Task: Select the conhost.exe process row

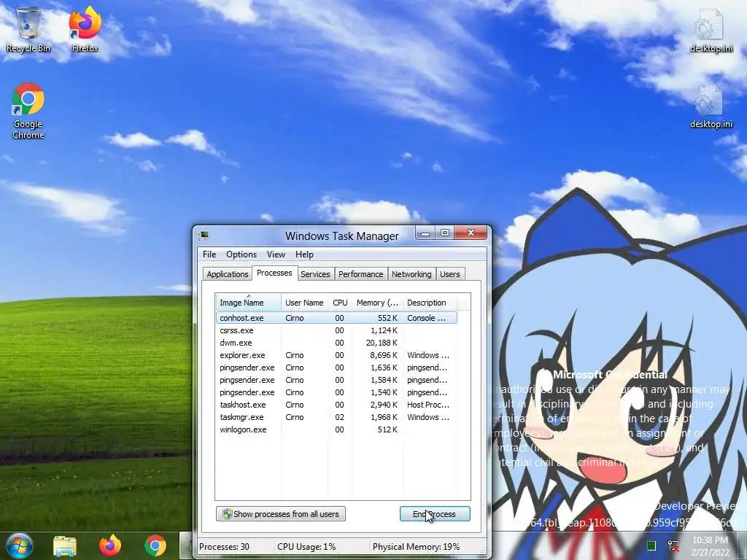Action: click(x=336, y=318)
